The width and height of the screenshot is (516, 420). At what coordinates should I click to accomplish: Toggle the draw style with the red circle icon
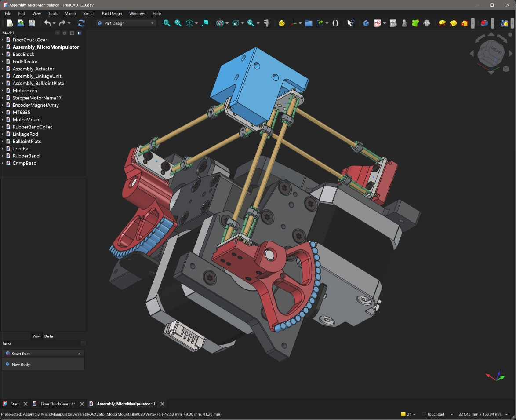coord(220,23)
